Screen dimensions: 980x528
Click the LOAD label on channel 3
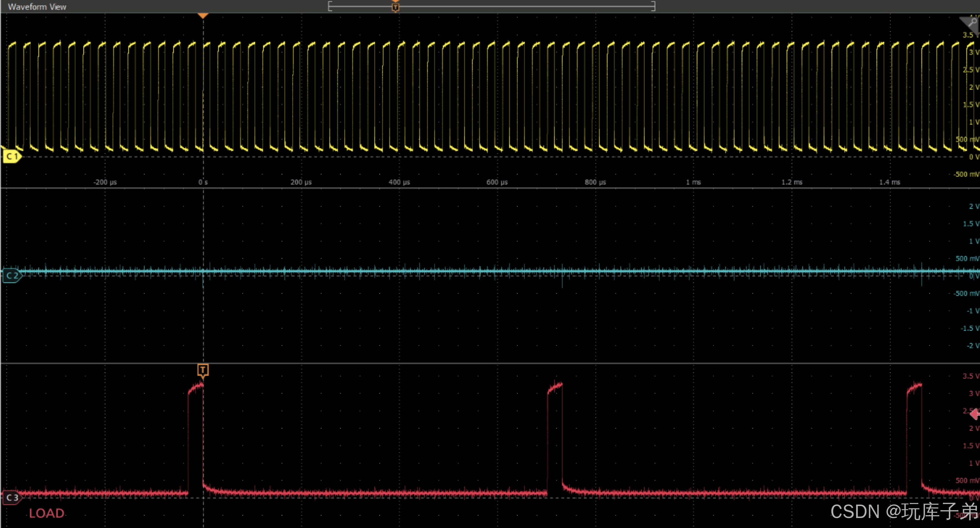click(47, 513)
